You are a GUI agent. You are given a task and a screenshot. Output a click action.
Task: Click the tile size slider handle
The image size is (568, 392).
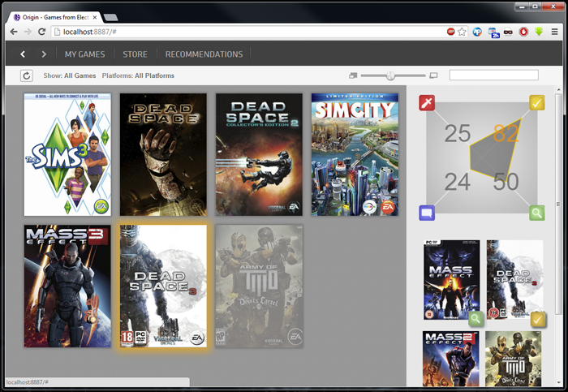pos(390,75)
